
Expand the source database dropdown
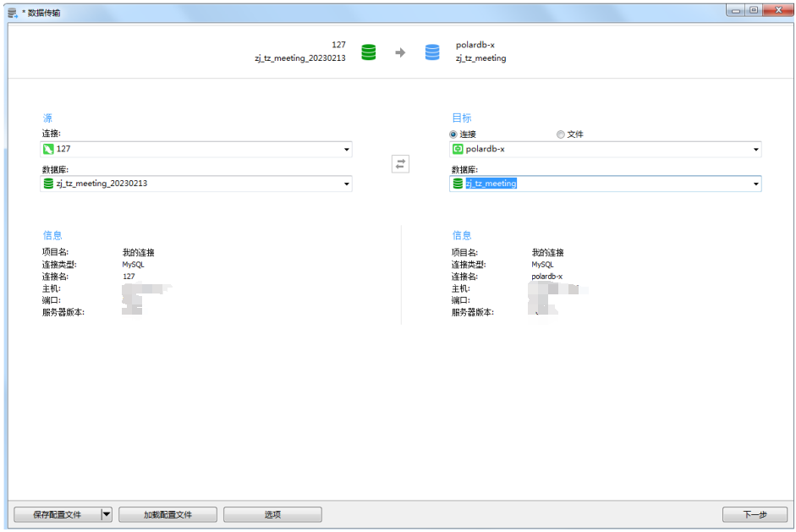pyautogui.click(x=346, y=184)
